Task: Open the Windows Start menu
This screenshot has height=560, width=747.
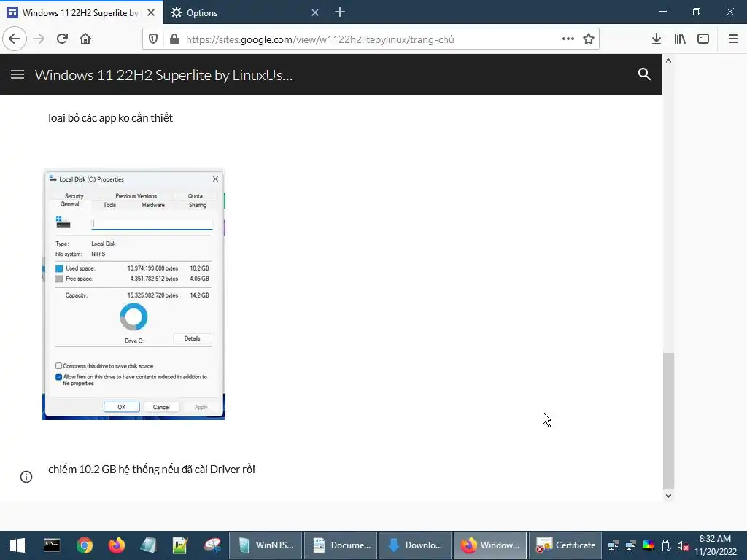Action: click(18, 545)
